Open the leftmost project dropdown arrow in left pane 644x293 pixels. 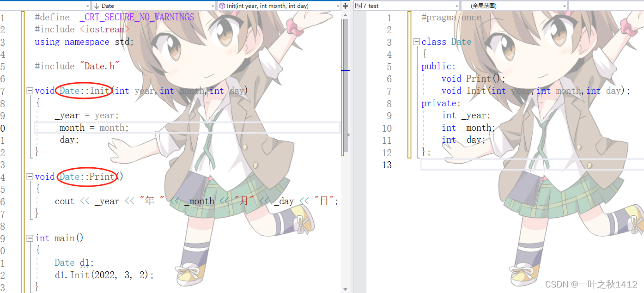pos(88,6)
